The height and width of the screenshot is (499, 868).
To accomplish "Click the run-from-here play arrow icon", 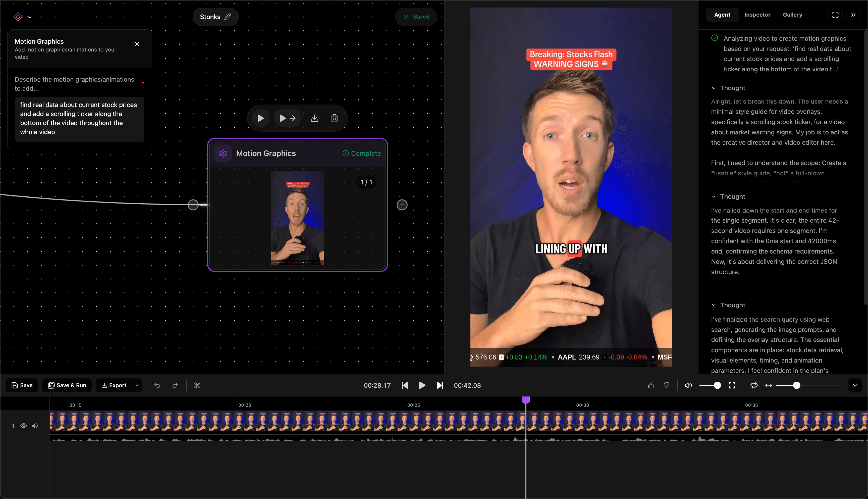I will [x=287, y=118].
